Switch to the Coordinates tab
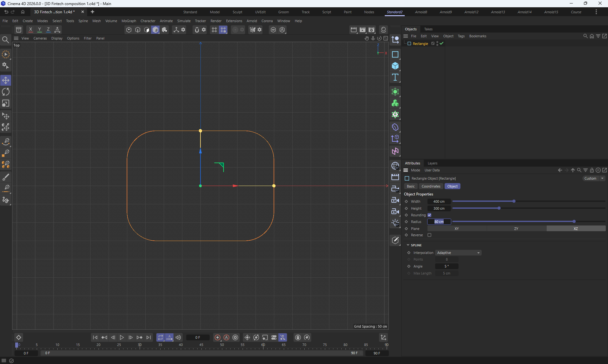 pyautogui.click(x=431, y=186)
